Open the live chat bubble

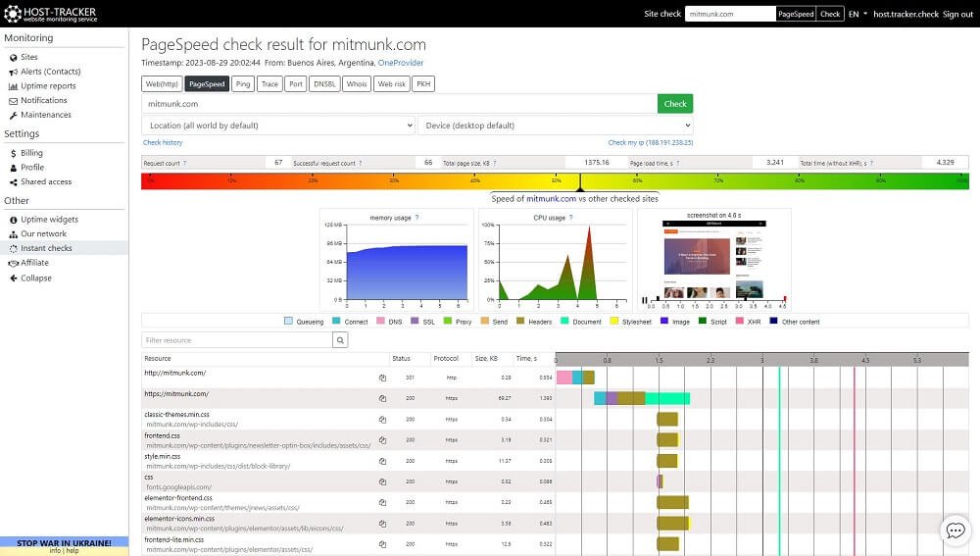(955, 531)
